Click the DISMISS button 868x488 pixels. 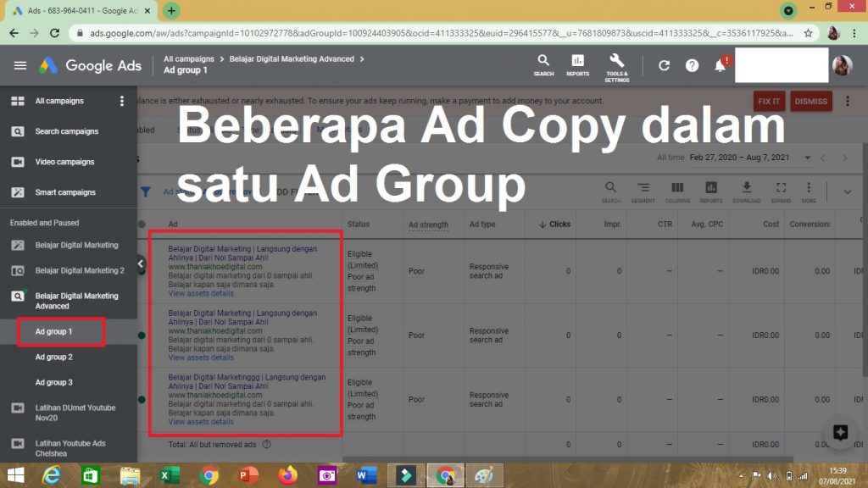tap(810, 101)
